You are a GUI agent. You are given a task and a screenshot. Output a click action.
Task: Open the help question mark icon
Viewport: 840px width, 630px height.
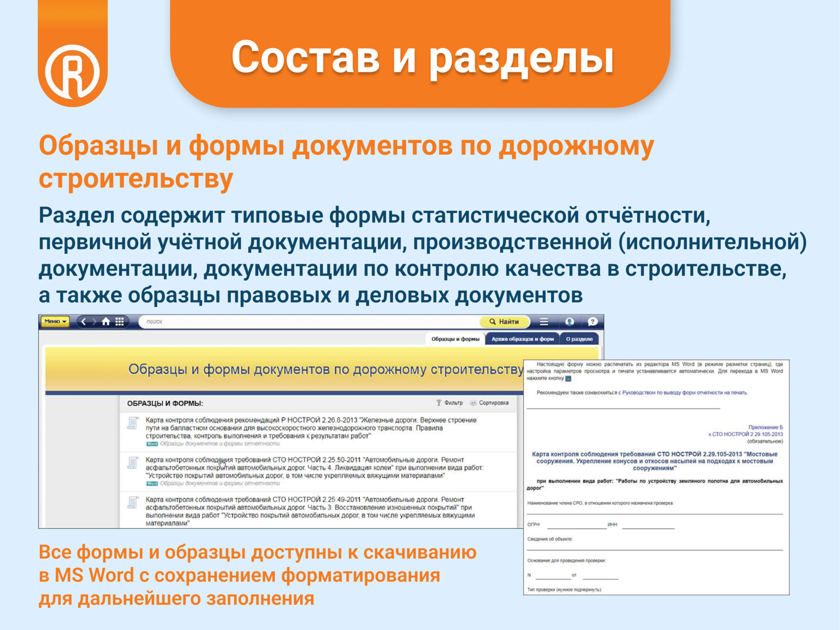(592, 322)
